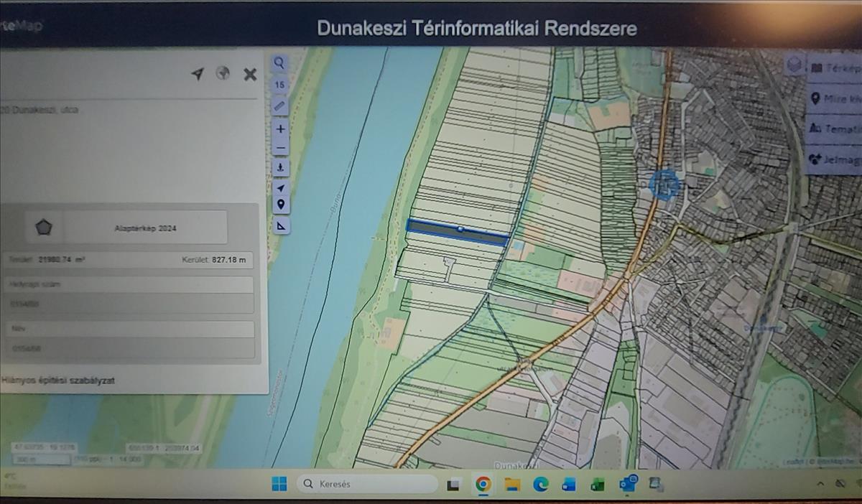This screenshot has height=504, width=862.
Task: Close the parcel info panel
Action: click(x=250, y=74)
